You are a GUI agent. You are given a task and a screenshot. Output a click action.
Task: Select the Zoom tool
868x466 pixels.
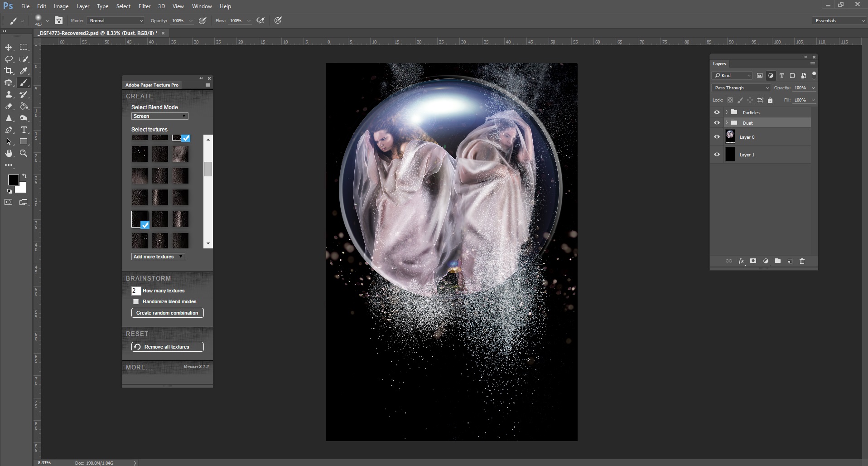pos(24,153)
